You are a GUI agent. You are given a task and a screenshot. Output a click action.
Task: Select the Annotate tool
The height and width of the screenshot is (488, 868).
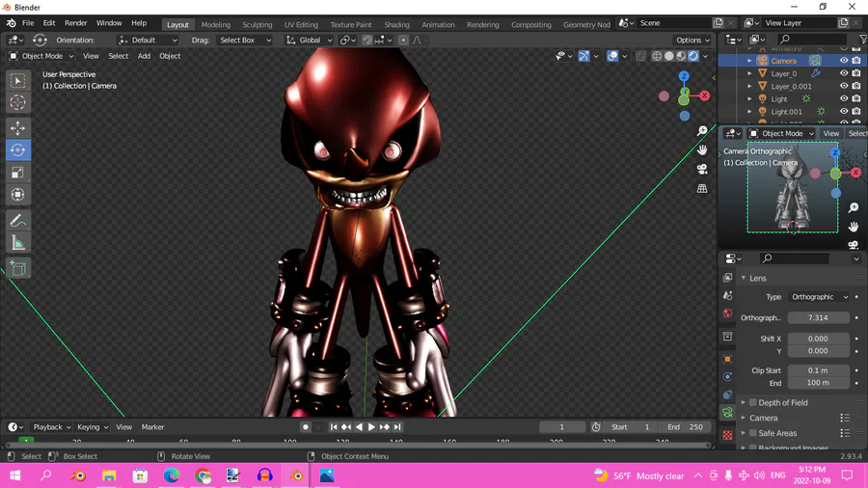pos(17,221)
